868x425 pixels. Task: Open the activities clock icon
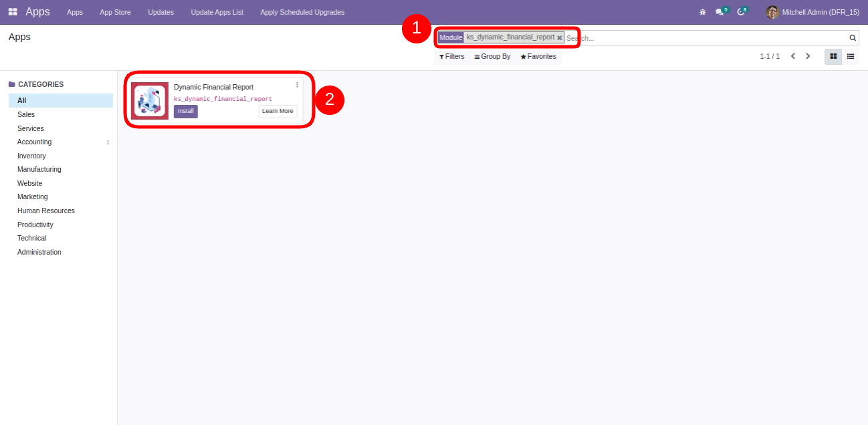pyautogui.click(x=741, y=12)
